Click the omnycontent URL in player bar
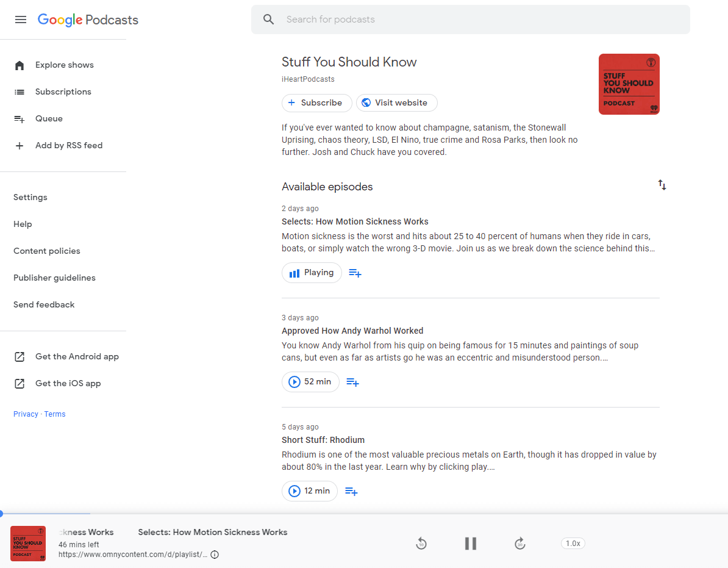728x568 pixels. pyautogui.click(x=133, y=555)
